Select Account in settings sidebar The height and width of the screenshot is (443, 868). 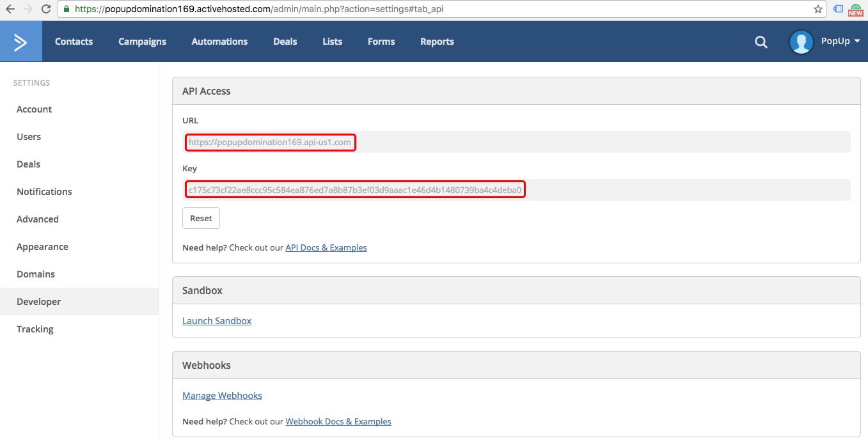(x=79, y=109)
